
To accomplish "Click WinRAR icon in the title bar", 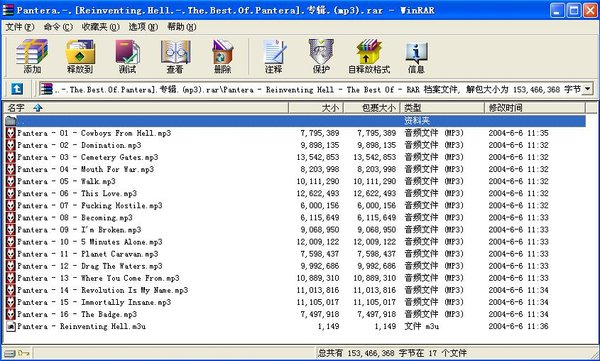I will pyautogui.click(x=8, y=10).
